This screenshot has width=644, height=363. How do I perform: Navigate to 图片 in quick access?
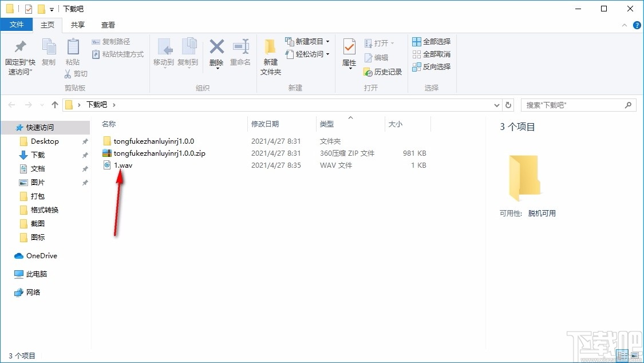click(x=37, y=182)
